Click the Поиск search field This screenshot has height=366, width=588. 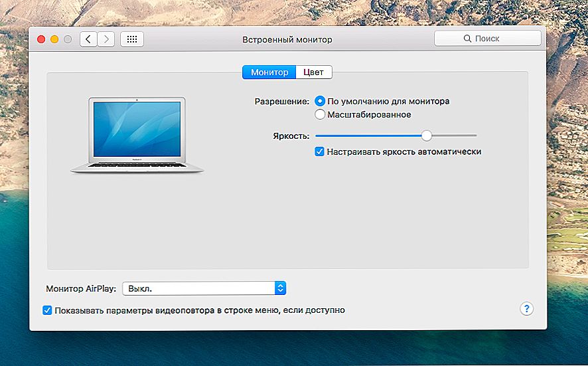click(x=488, y=39)
